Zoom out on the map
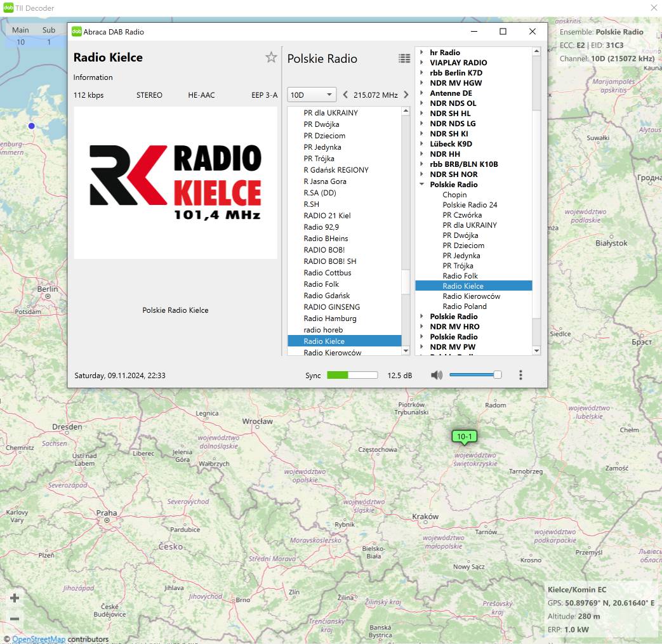Image resolution: width=662 pixels, height=644 pixels. 15,619
